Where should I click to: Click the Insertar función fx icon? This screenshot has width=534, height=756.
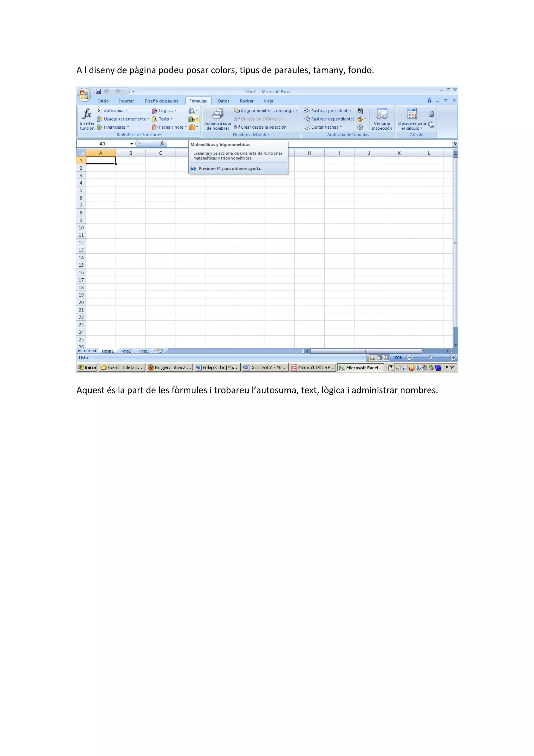tap(87, 114)
